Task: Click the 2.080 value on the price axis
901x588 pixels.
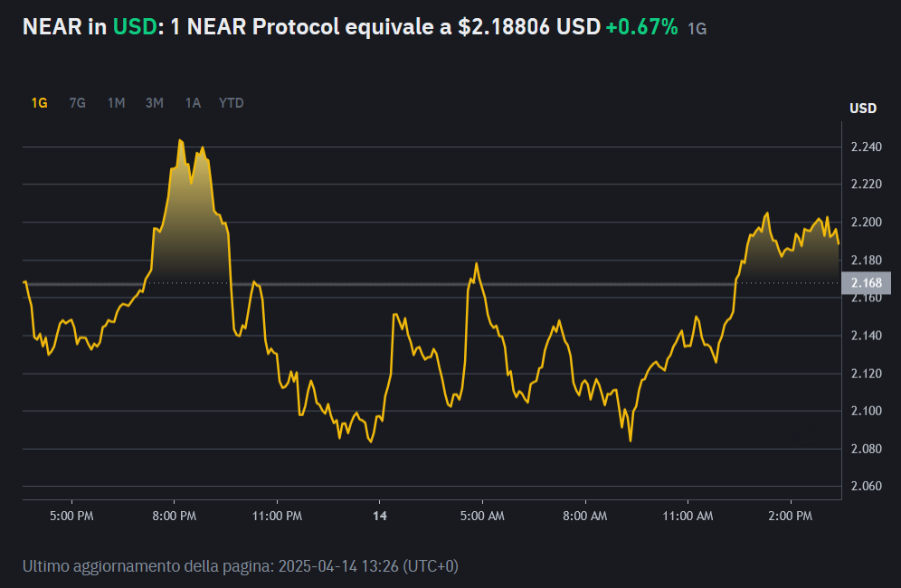Action: tap(866, 449)
